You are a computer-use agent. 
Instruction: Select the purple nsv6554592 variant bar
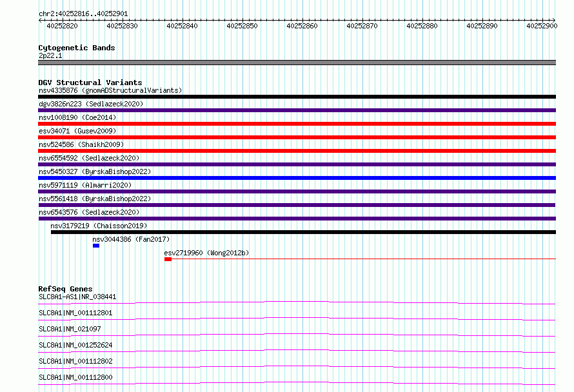tap(297, 164)
